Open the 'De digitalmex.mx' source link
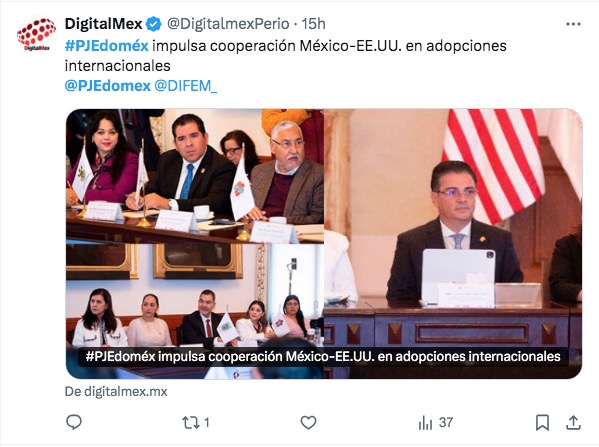 [x=116, y=392]
